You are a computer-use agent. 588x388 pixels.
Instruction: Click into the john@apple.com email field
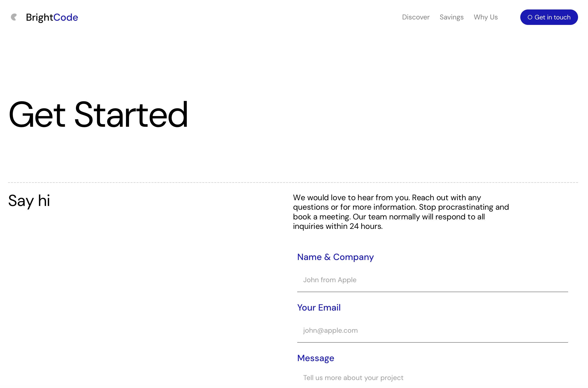pyautogui.click(x=432, y=330)
